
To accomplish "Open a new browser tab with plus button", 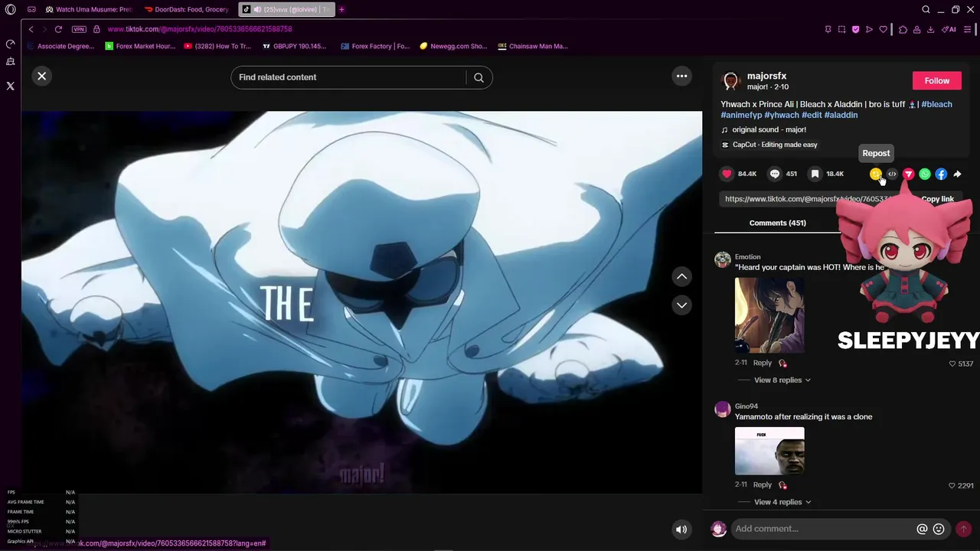I will point(341,9).
